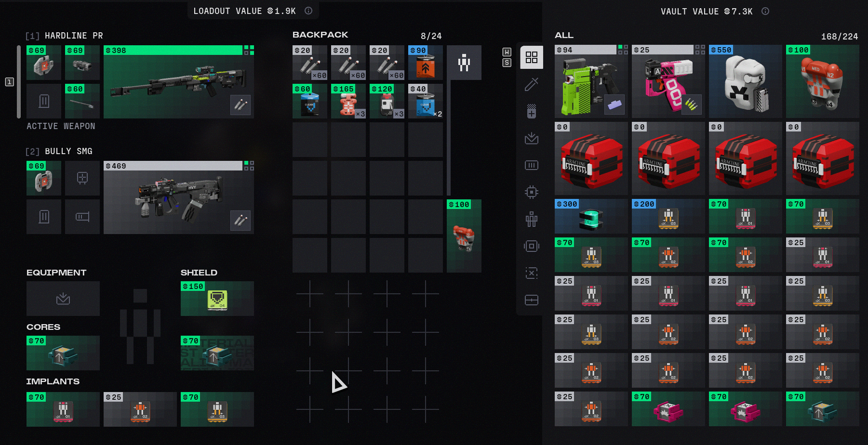Filter vault by the chip icon

532,192
